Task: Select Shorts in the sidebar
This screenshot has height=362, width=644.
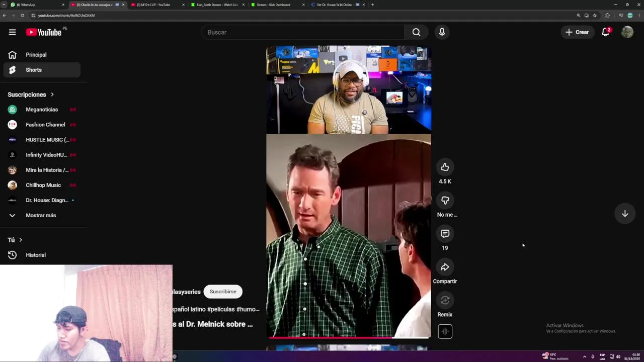Action: [x=42, y=70]
